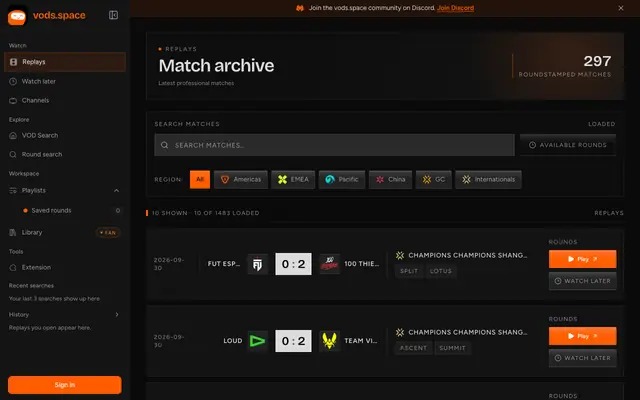Click the Library books icon
This screenshot has width=640, height=400.
pos(13,233)
